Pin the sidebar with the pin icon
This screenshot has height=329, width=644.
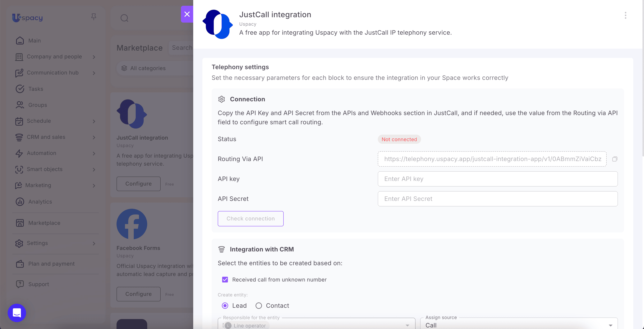tap(94, 17)
